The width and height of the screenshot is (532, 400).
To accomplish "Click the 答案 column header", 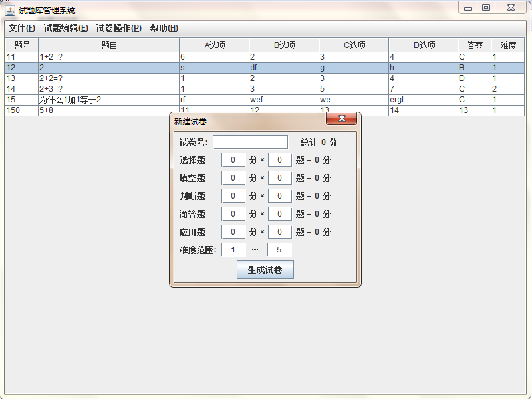I will [x=475, y=45].
